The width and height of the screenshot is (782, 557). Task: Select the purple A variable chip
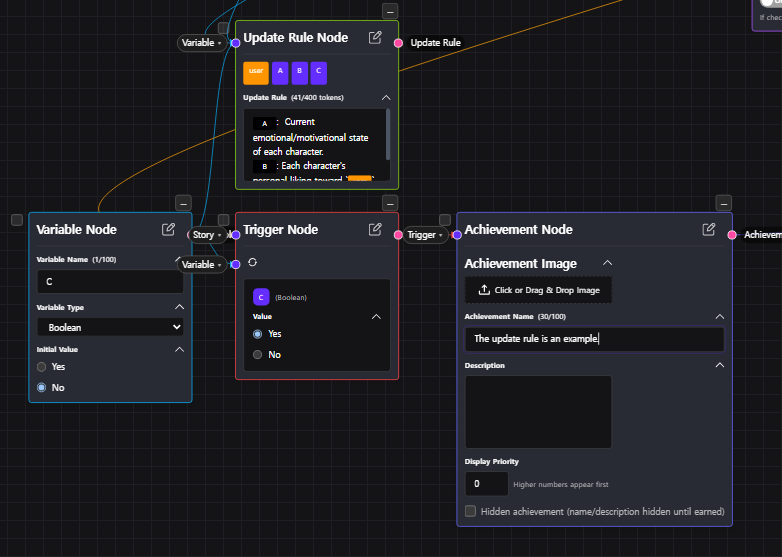(280, 73)
